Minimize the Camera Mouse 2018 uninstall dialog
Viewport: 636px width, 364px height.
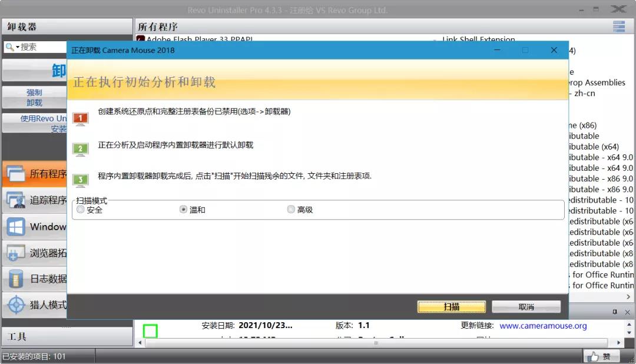[497, 50]
